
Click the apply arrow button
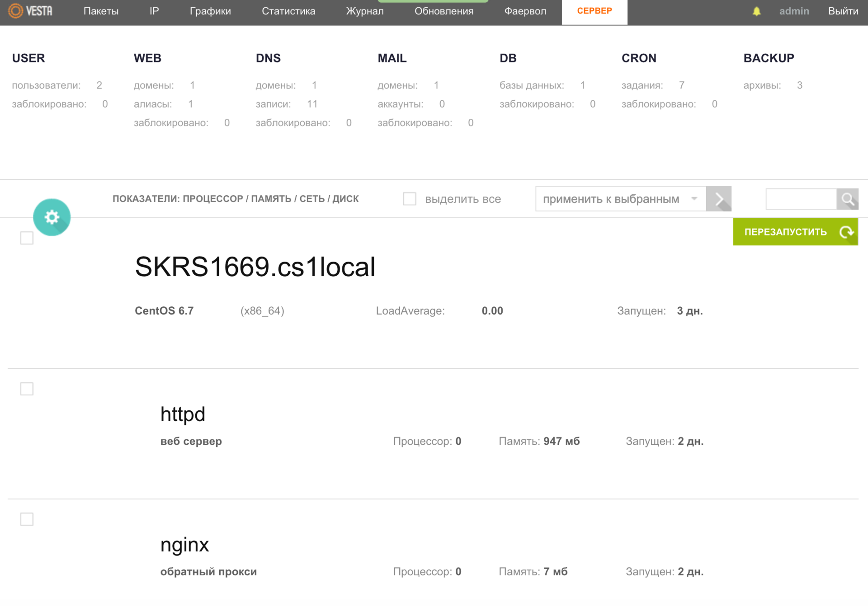pyautogui.click(x=718, y=199)
